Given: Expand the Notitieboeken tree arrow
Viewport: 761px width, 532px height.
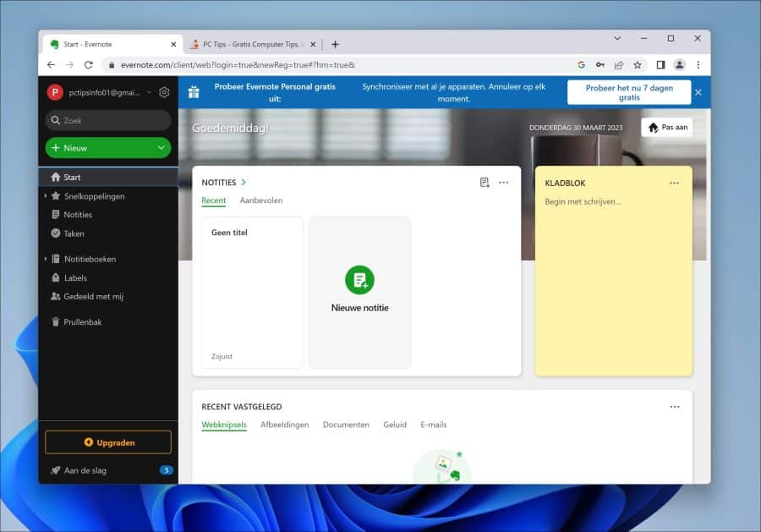Looking at the screenshot, I should (x=45, y=259).
